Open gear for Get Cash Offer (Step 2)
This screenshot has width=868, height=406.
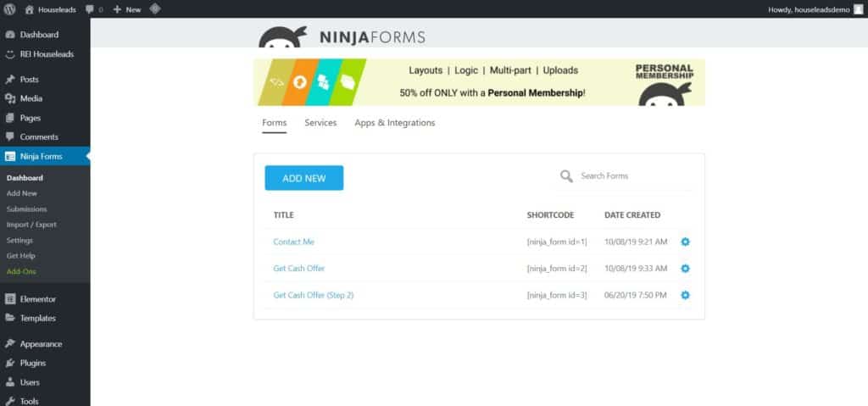[685, 295]
